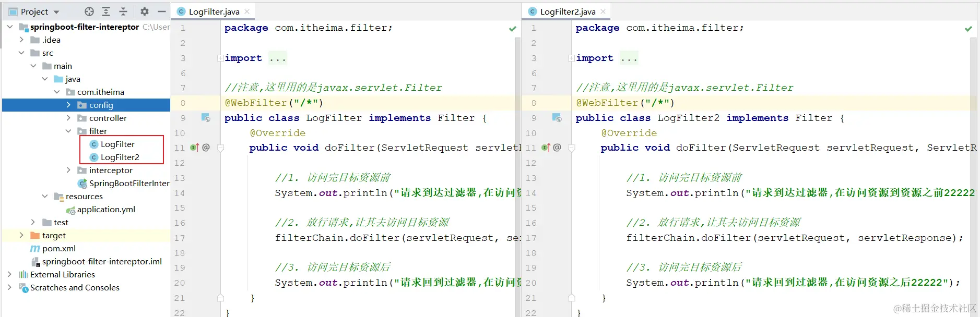Expand the test folder chevron
Screen dimensions: 980x317
point(33,222)
